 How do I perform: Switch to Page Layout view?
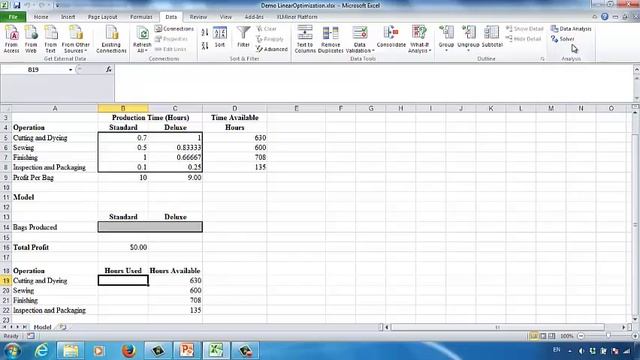click(543, 336)
